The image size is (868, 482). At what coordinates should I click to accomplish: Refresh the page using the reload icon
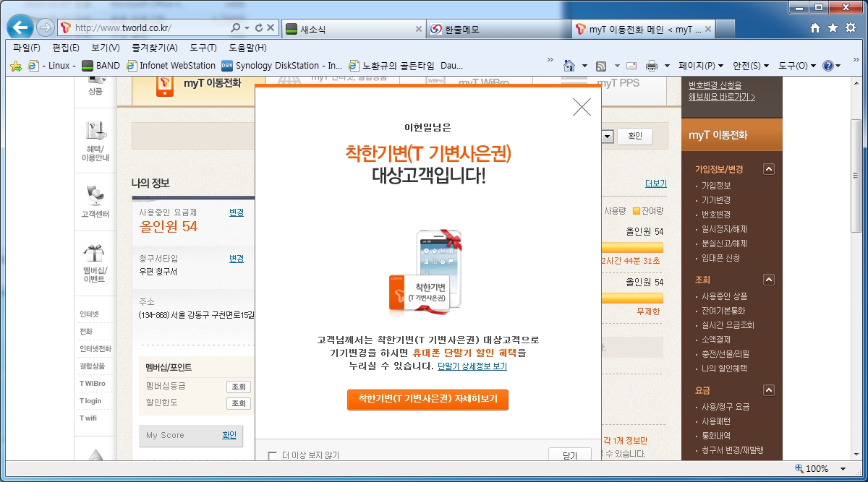(258, 28)
